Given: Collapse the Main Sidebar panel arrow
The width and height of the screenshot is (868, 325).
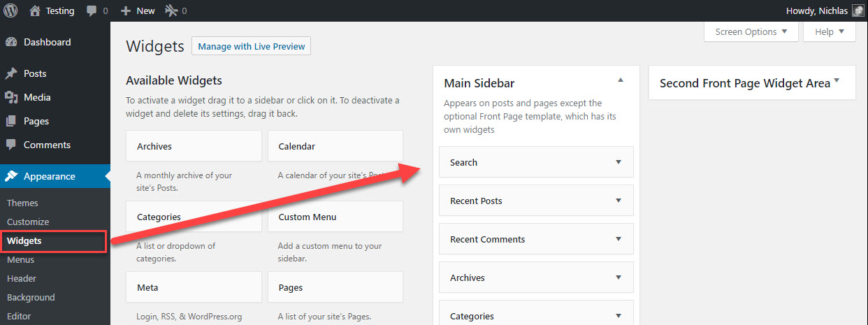Looking at the screenshot, I should (620, 80).
